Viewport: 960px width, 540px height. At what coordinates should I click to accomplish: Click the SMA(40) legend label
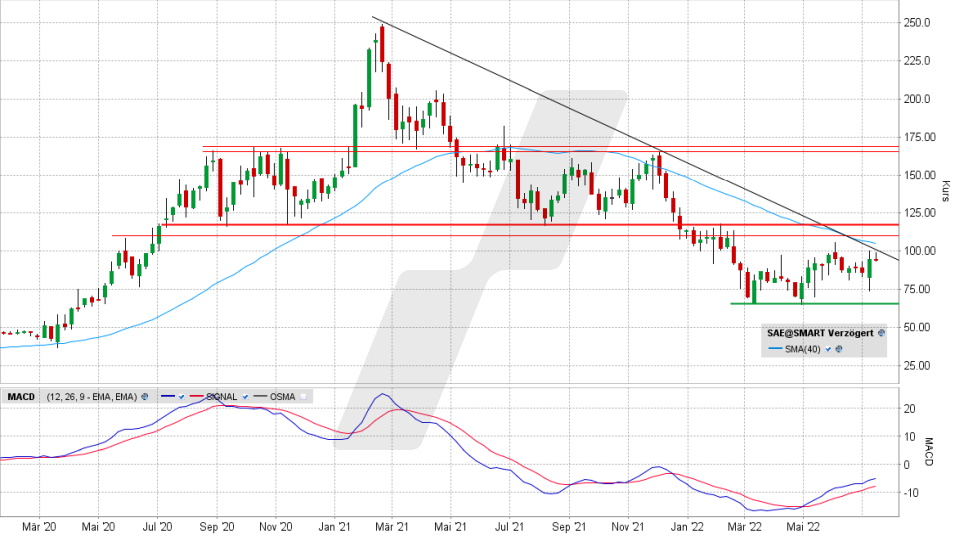click(x=803, y=349)
